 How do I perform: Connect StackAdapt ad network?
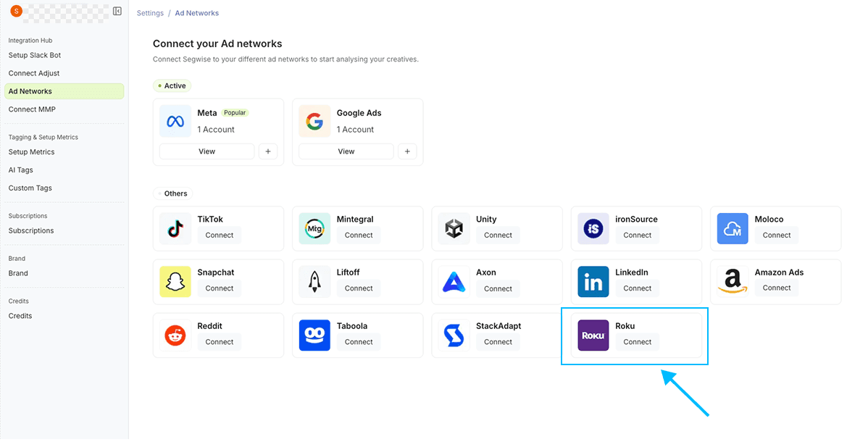[x=498, y=342]
